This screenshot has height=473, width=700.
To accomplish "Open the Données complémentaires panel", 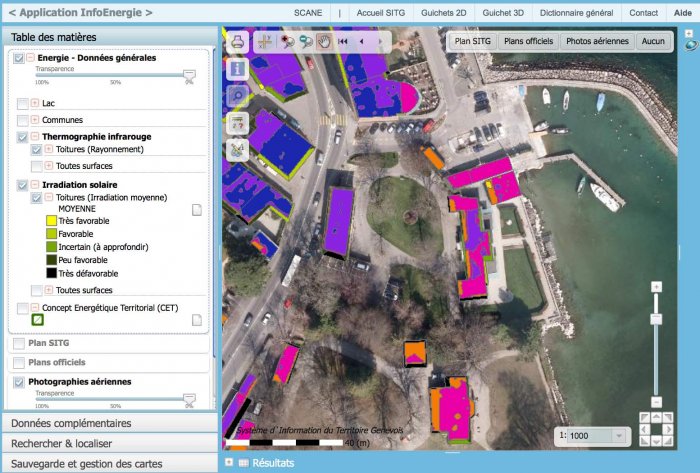I will 109,423.
